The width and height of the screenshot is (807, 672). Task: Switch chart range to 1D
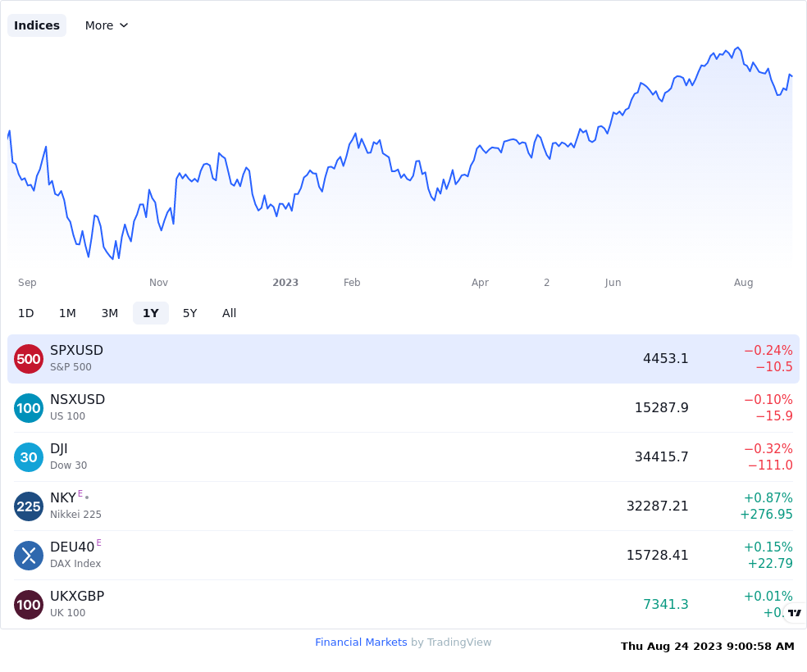(x=25, y=313)
